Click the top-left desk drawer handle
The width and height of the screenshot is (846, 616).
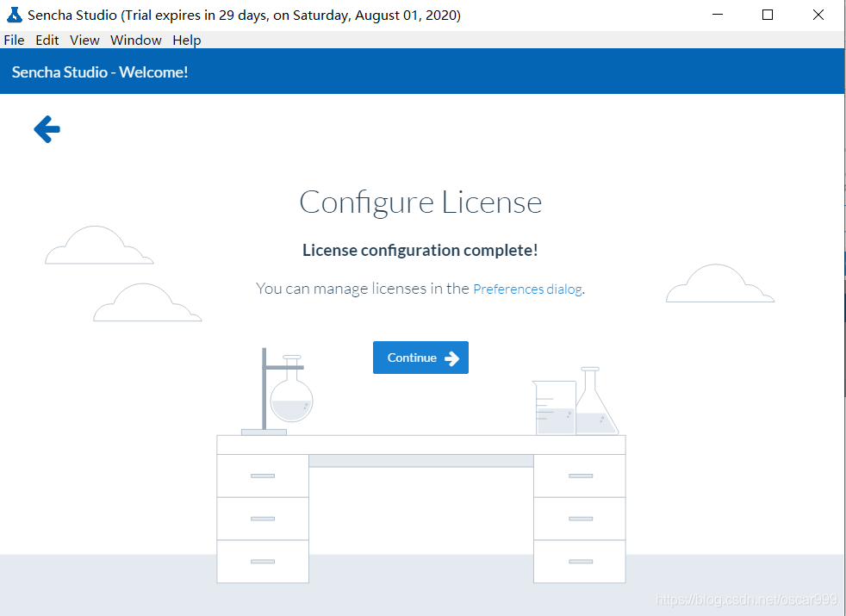tap(263, 476)
